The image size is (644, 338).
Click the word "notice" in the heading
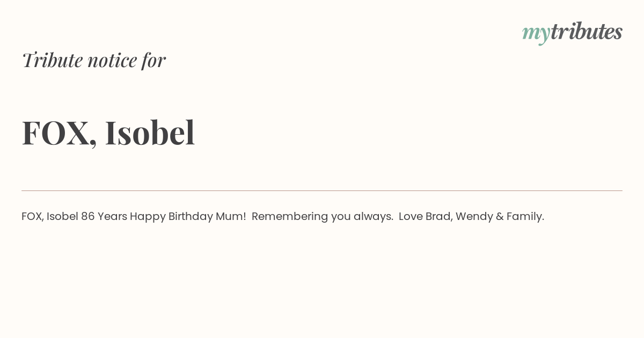pos(112,61)
